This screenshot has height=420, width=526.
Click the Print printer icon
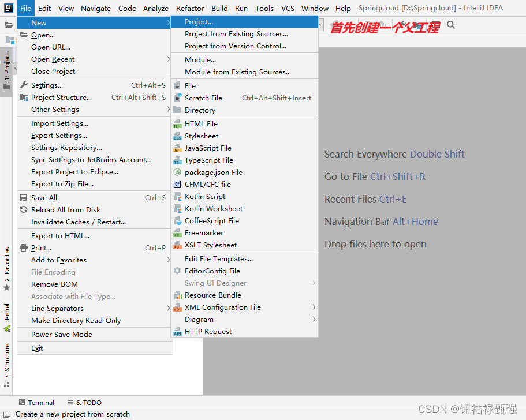point(24,247)
